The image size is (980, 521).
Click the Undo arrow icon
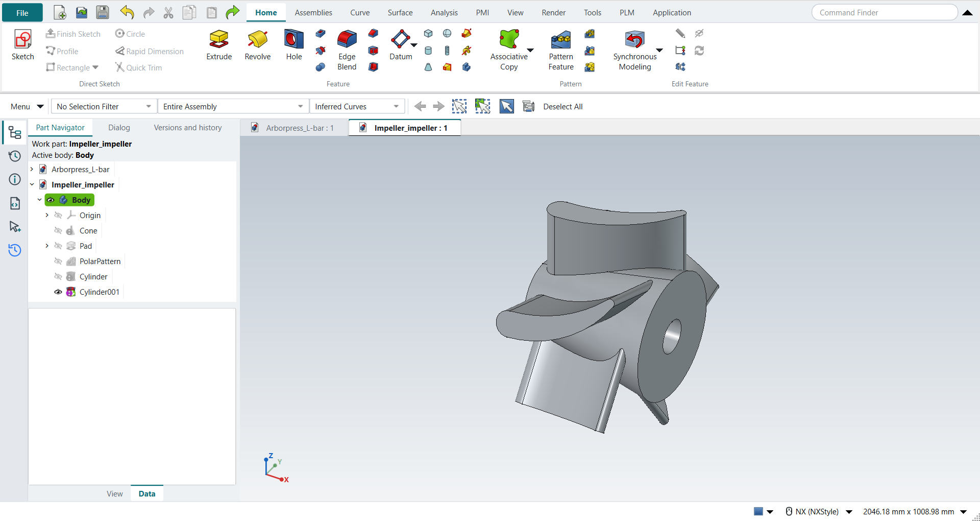[127, 12]
